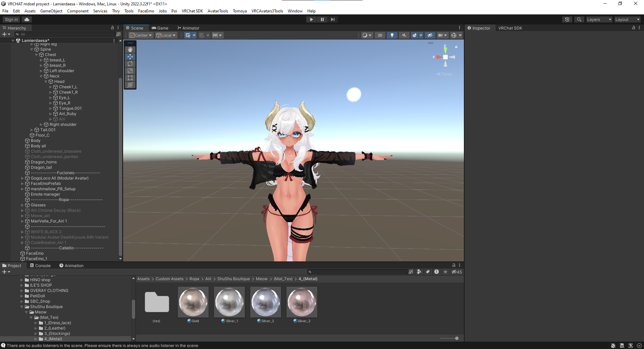Open the cloud services icon
The image size is (644, 349).
27,19
